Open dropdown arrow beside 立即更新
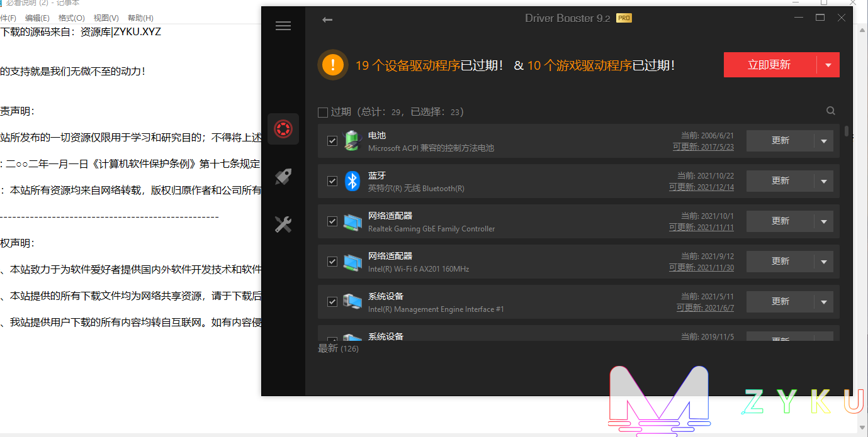The image size is (868, 437). pyautogui.click(x=828, y=65)
